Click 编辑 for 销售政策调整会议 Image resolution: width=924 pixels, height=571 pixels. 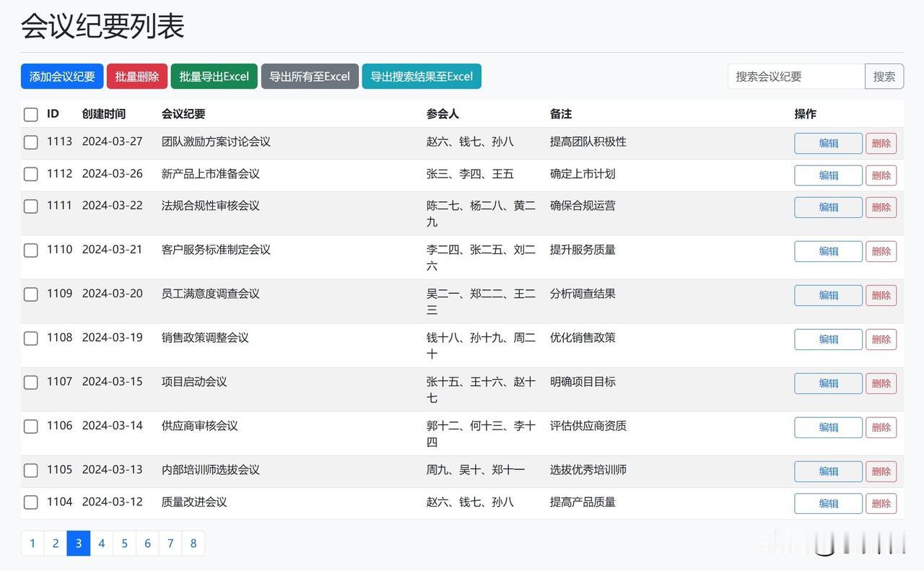(828, 339)
